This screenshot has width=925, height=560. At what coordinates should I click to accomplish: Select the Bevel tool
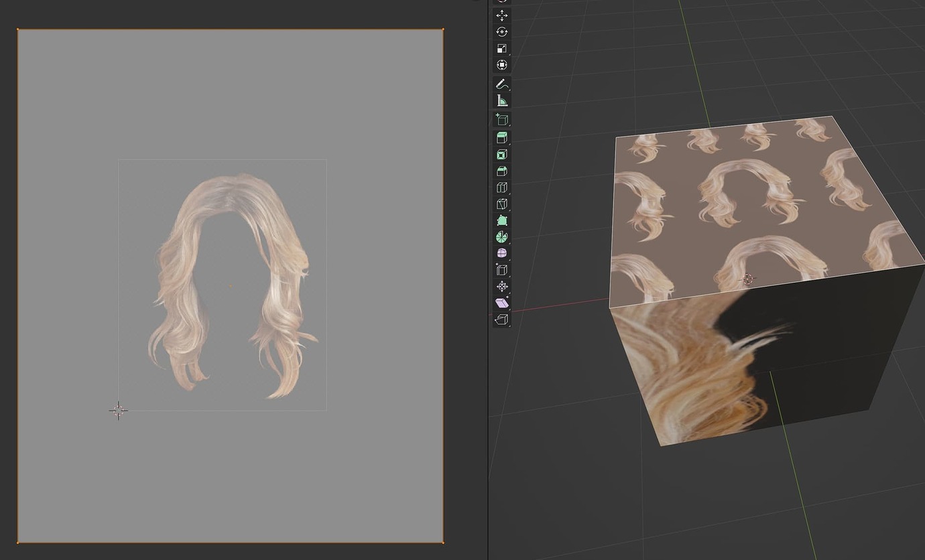[x=501, y=171]
